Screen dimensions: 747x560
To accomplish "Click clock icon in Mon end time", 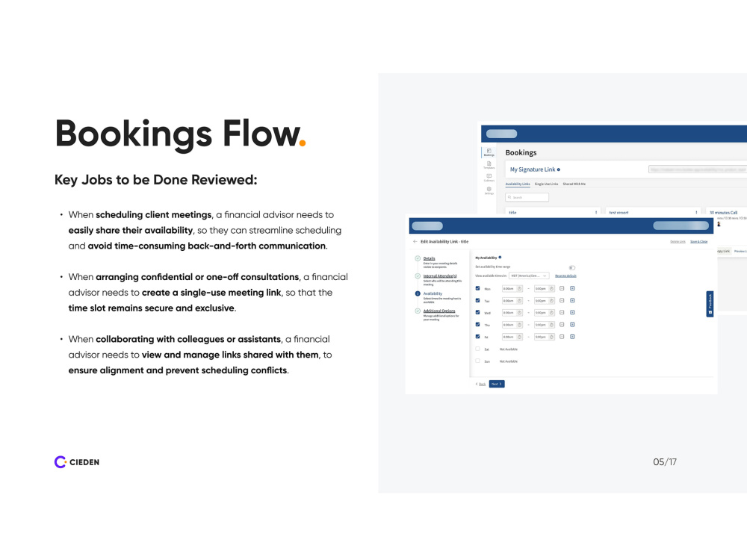I will click(551, 288).
